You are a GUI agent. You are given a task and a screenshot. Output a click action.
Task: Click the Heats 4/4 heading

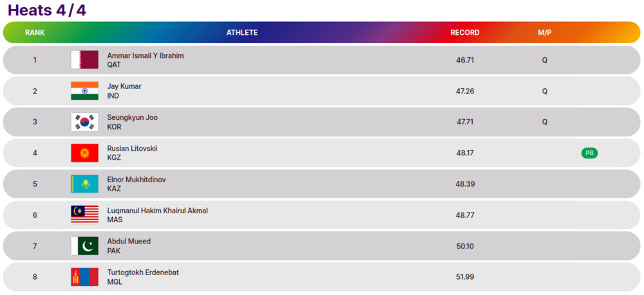pyautogui.click(x=47, y=10)
